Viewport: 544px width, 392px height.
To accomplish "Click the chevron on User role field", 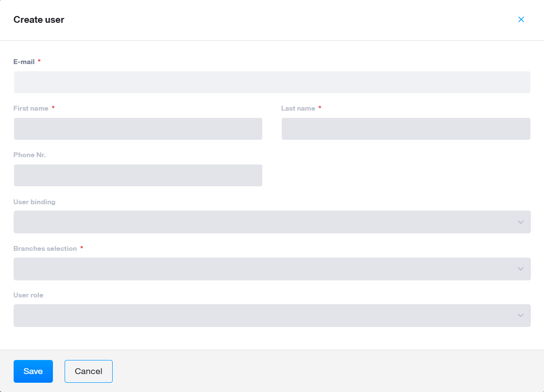I will [520, 315].
